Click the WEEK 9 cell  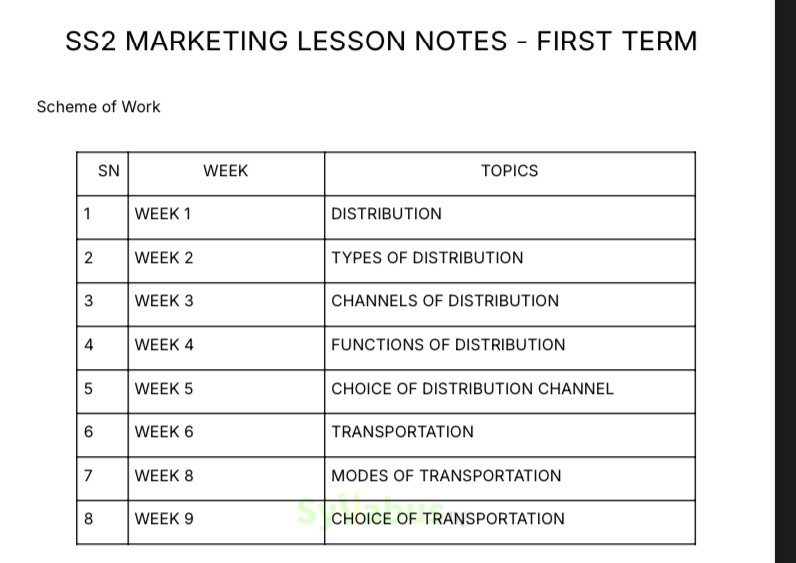pos(164,519)
